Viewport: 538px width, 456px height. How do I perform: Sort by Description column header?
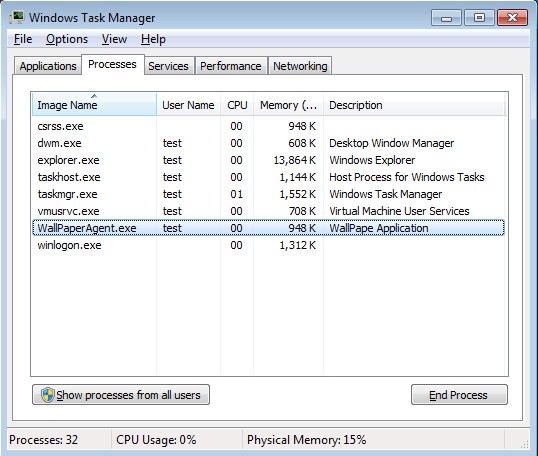coord(414,105)
